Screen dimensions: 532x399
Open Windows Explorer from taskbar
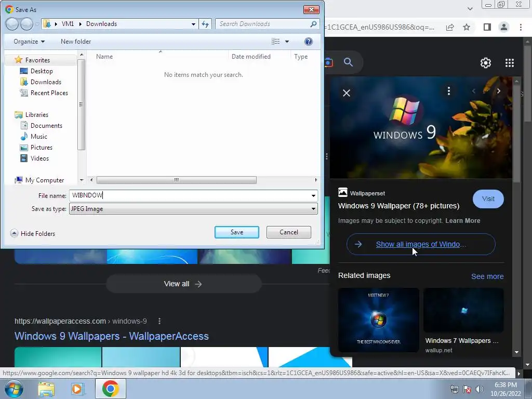click(x=46, y=389)
